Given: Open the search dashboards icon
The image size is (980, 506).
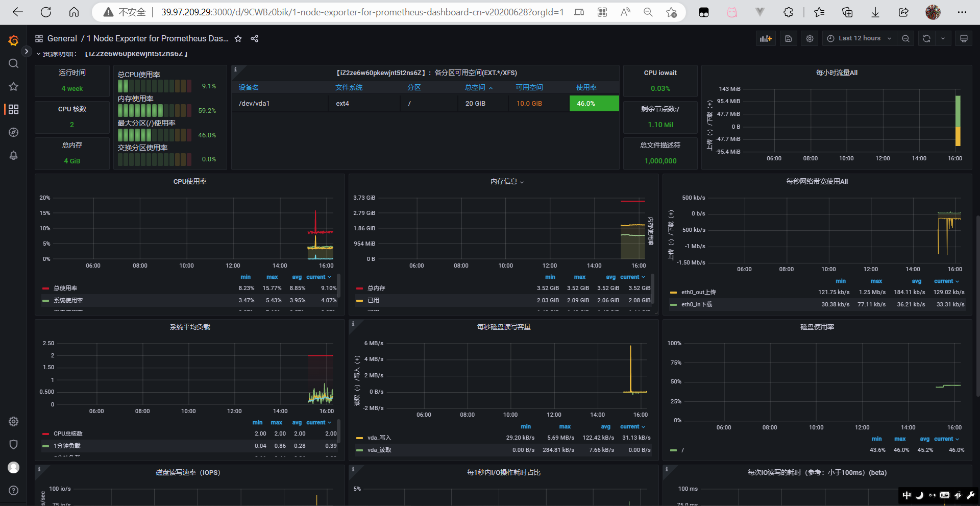Looking at the screenshot, I should [14, 63].
